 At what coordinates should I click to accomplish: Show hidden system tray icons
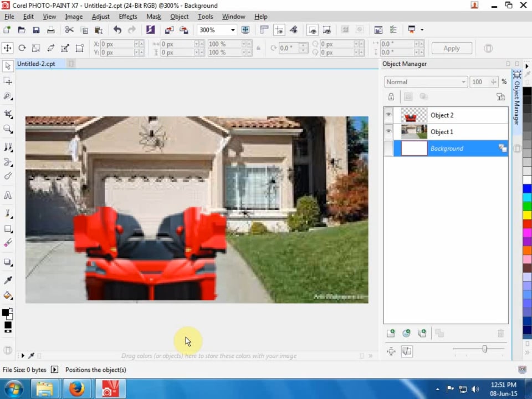coord(438,389)
